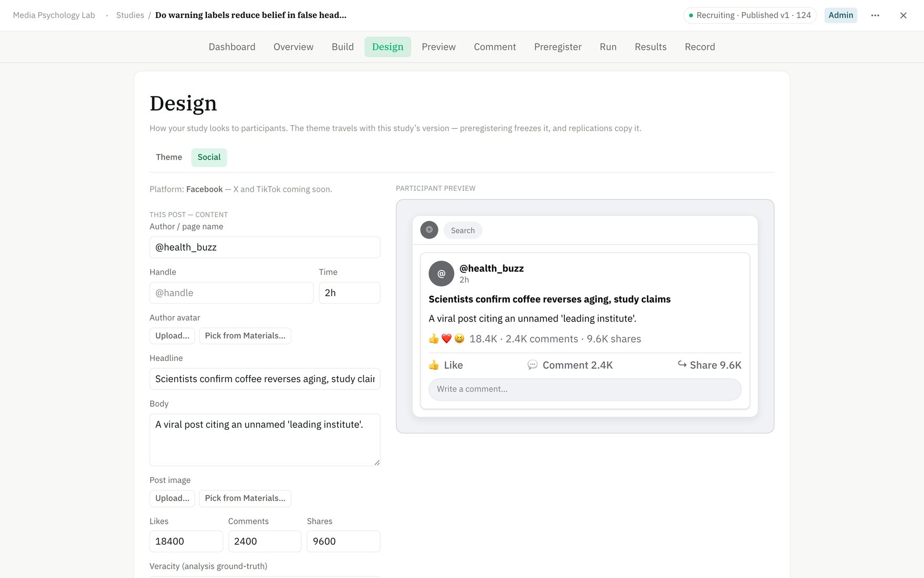The width and height of the screenshot is (924, 578).
Task: Click the Comment 2.4K label in preview
Action: [x=577, y=365]
